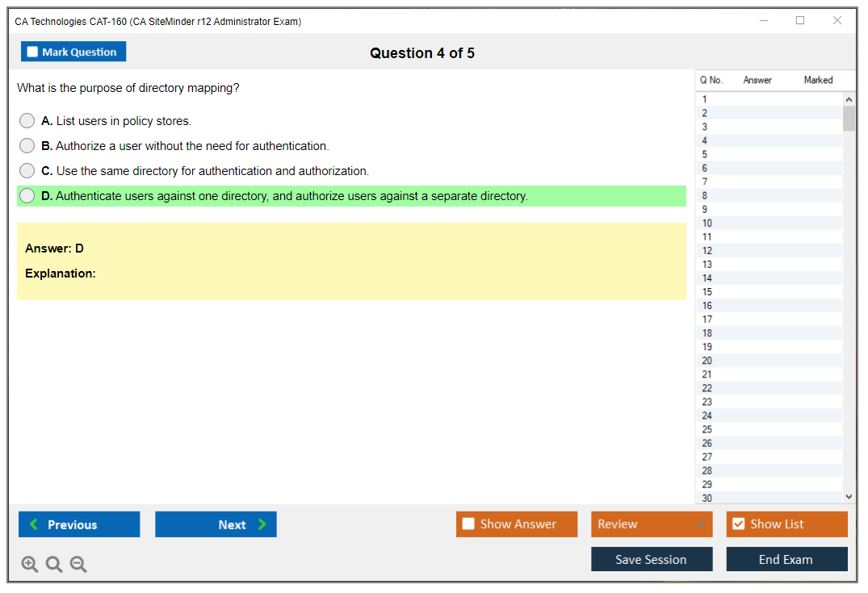
Task: Select option A radio button
Action: [x=27, y=121]
